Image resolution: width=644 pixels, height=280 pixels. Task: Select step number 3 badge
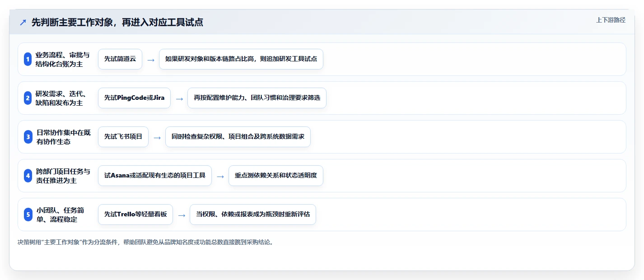click(28, 137)
